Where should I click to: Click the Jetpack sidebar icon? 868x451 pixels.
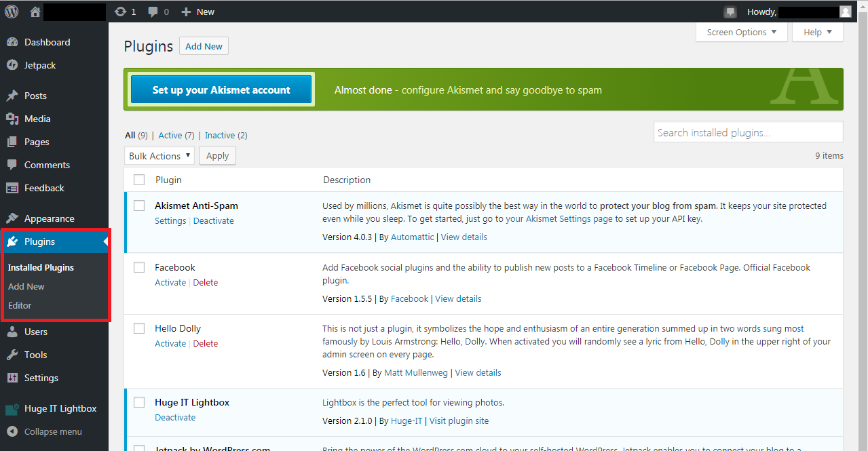[12, 65]
